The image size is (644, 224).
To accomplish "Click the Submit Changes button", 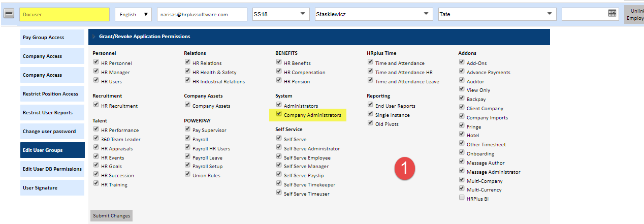I will pos(111,215).
